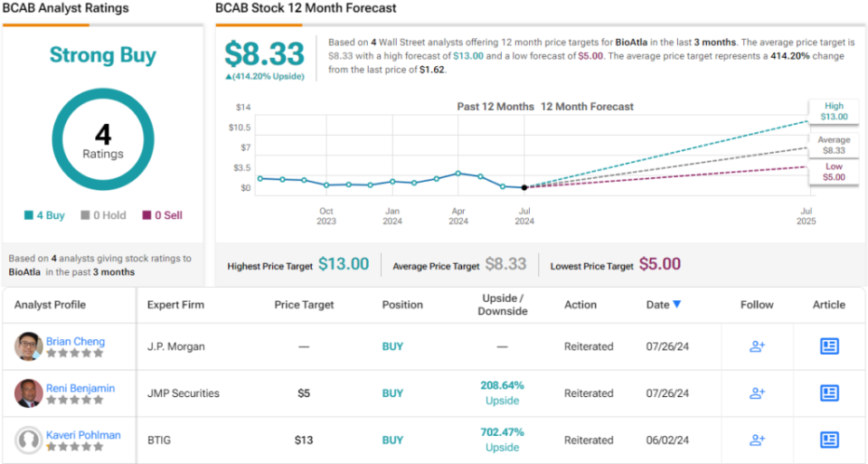Click Kaveri Pohlman's placeholder avatar
Image resolution: width=868 pixels, height=464 pixels.
pyautogui.click(x=29, y=440)
